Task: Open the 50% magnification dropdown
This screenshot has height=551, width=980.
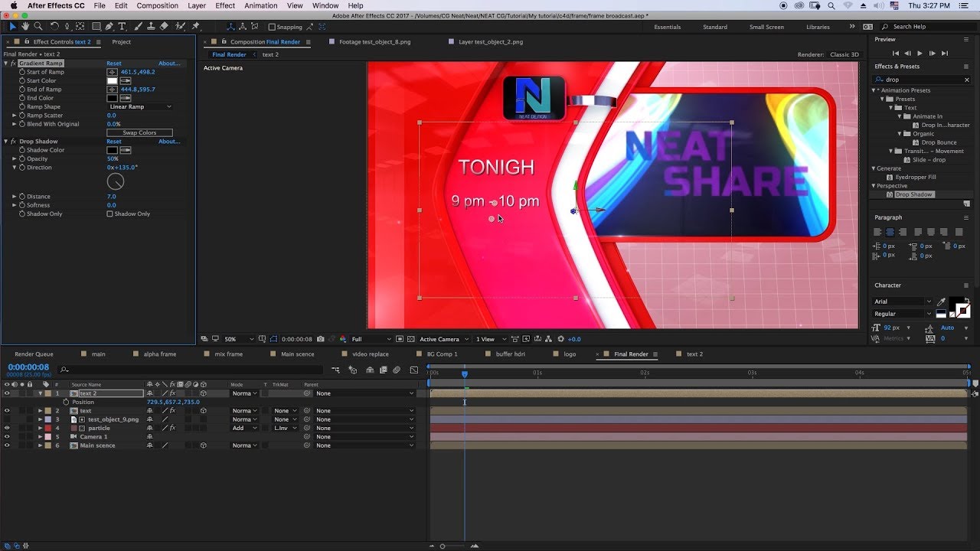Action: coord(239,339)
